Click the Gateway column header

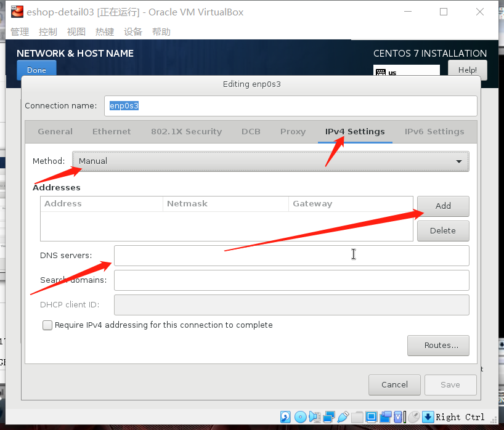(351, 204)
